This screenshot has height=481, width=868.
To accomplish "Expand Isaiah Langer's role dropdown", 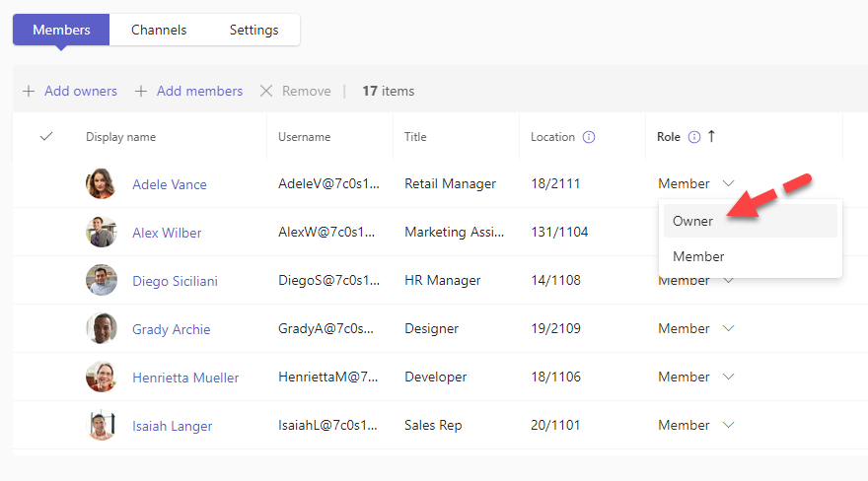I will 729,425.
